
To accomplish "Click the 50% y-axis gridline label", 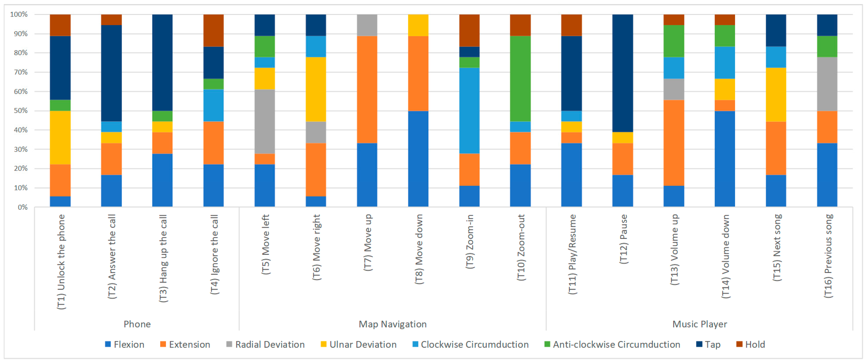I will (21, 111).
